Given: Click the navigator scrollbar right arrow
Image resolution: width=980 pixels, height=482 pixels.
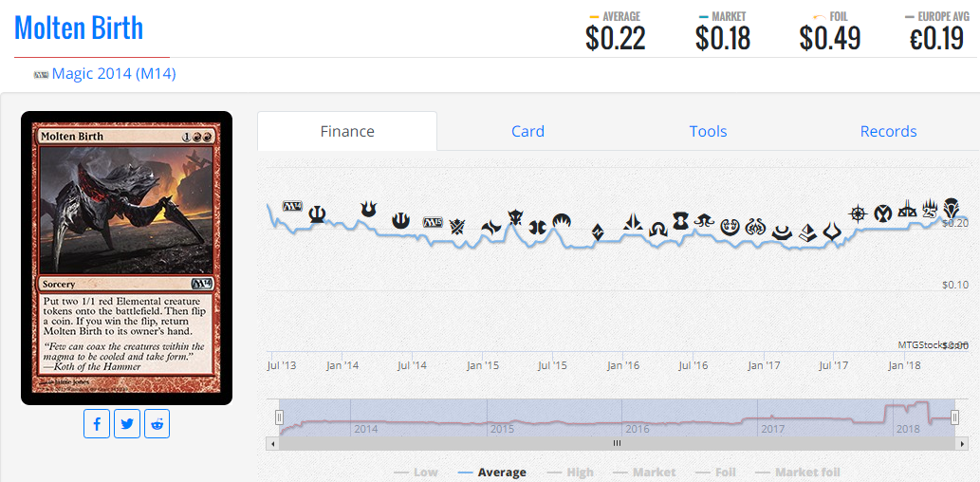Looking at the screenshot, I should (x=963, y=443).
